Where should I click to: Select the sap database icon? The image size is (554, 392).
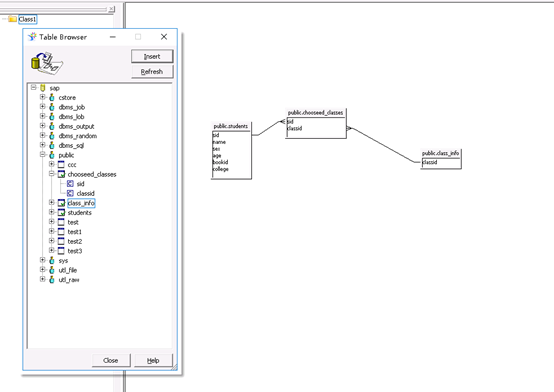[x=43, y=88]
